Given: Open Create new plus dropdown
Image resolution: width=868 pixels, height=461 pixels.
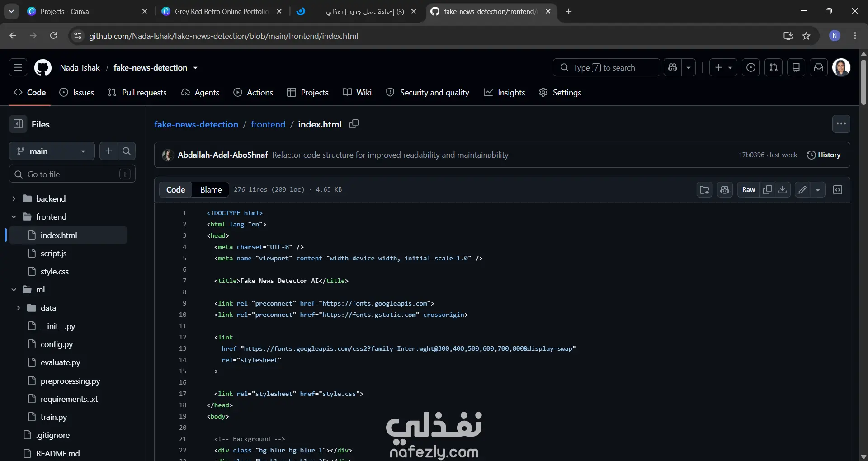Looking at the screenshot, I should (x=723, y=67).
